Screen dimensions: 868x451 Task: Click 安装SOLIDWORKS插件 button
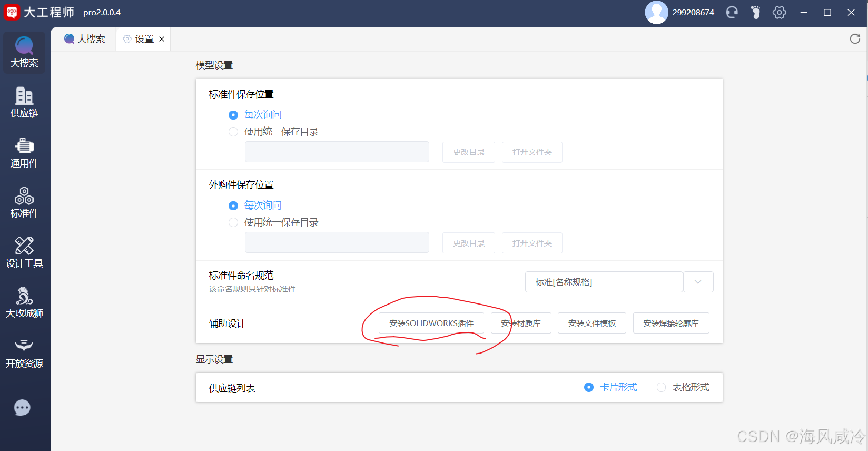[x=431, y=323]
